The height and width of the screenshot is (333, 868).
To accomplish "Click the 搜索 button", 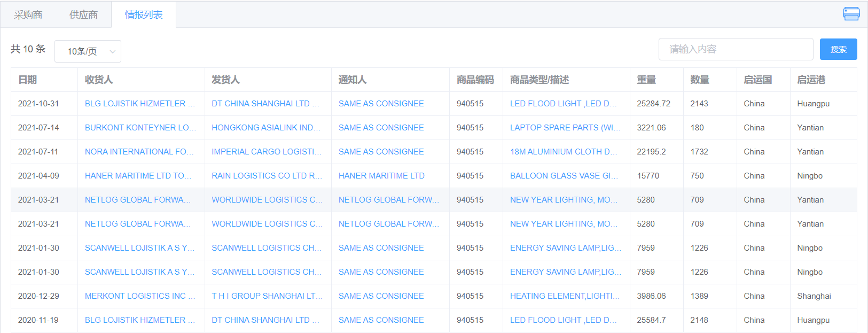I will [838, 49].
